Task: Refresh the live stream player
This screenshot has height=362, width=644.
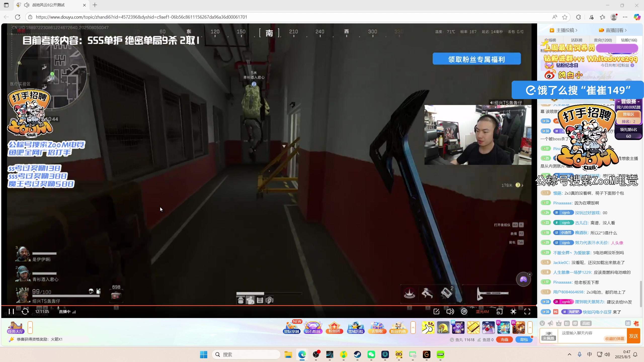Action: click(x=25, y=312)
